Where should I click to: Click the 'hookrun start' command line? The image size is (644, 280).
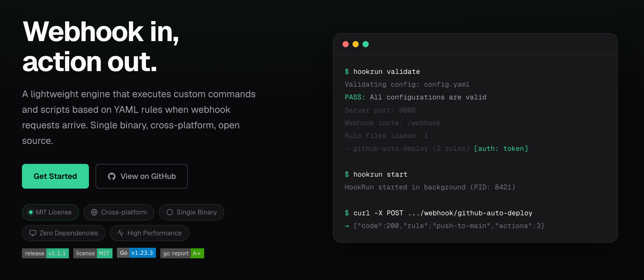[376, 174]
